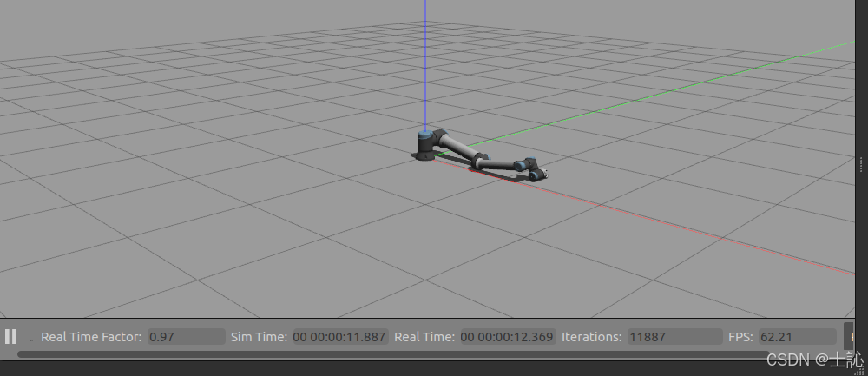Click the Real Time Factor value field

click(186, 337)
